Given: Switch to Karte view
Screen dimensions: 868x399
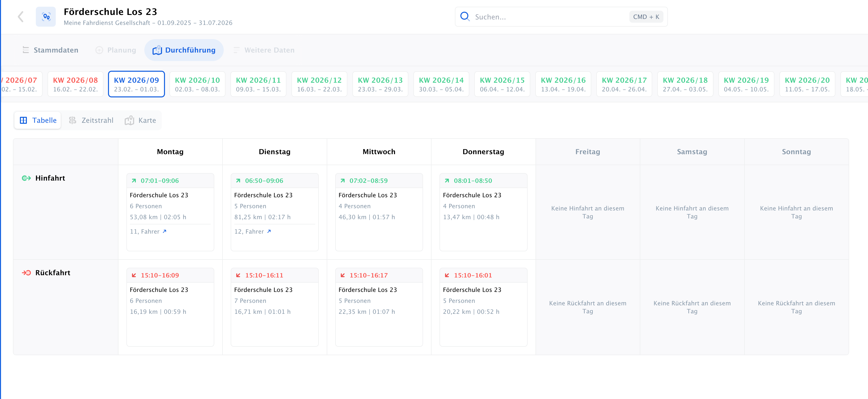Looking at the screenshot, I should click(x=141, y=120).
